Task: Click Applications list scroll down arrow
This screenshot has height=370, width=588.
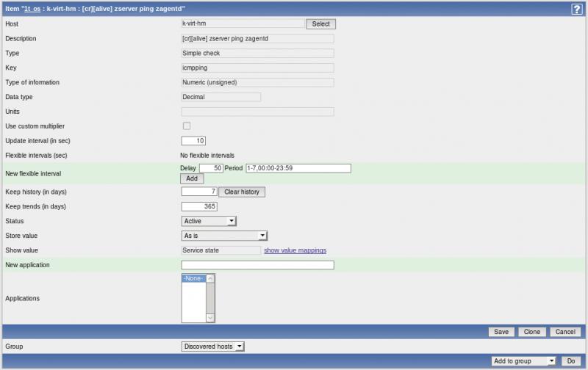Action: tap(210, 318)
